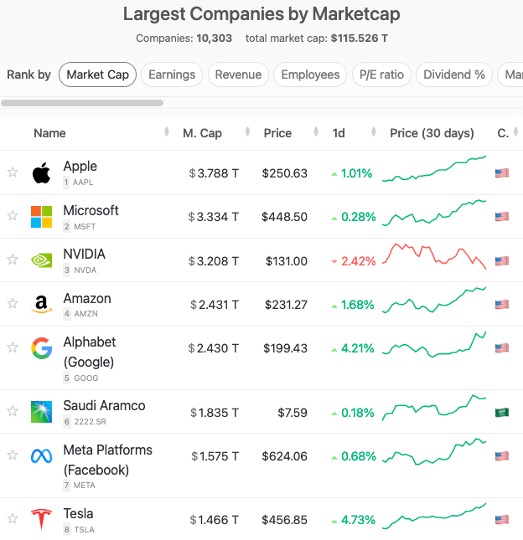
Task: Sort by 1d change column arrows
Action: (374, 132)
